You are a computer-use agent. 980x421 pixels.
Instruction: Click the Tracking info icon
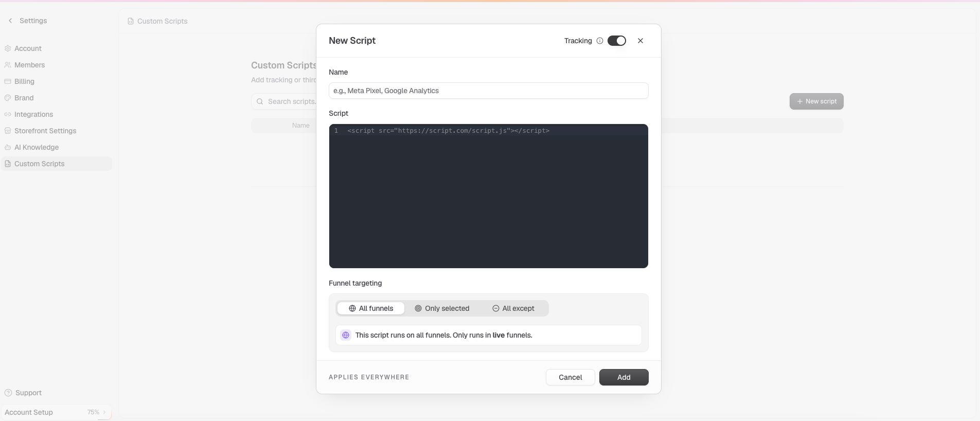click(600, 41)
